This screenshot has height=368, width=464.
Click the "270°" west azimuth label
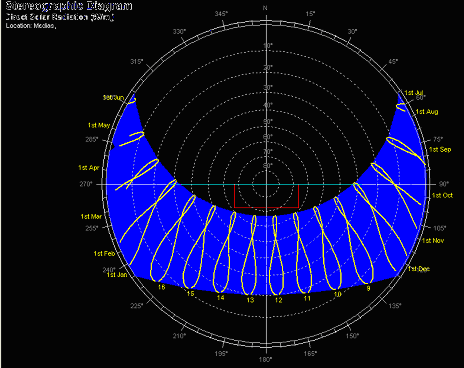click(86, 184)
